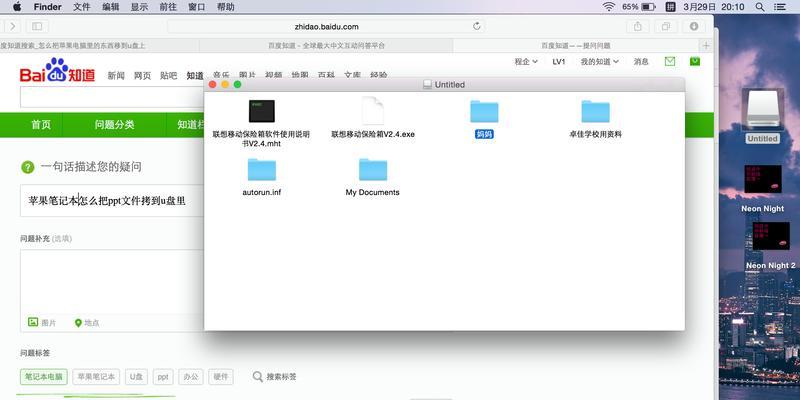
Task: Go to 问题分类 in green navigation bar
Action: (x=114, y=124)
